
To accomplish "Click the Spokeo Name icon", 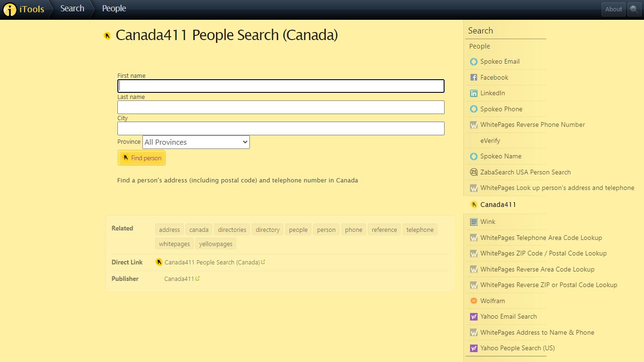I will pyautogui.click(x=474, y=156).
